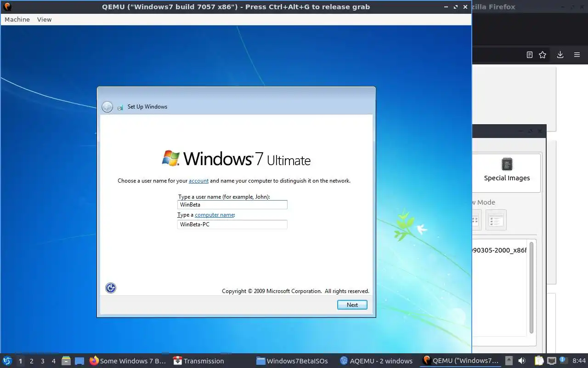
Task: Switch to the Transmission taskbar entry
Action: [199, 361]
